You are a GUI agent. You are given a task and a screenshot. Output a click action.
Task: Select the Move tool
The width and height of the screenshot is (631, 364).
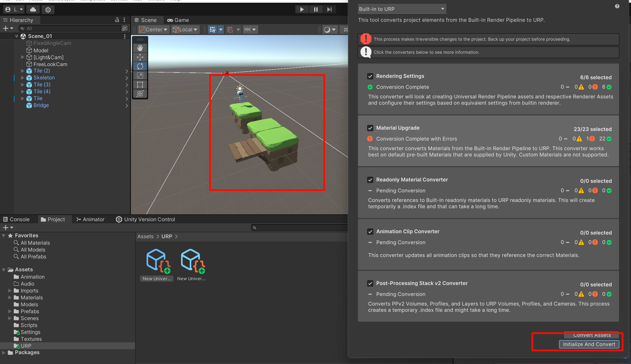[x=140, y=57]
